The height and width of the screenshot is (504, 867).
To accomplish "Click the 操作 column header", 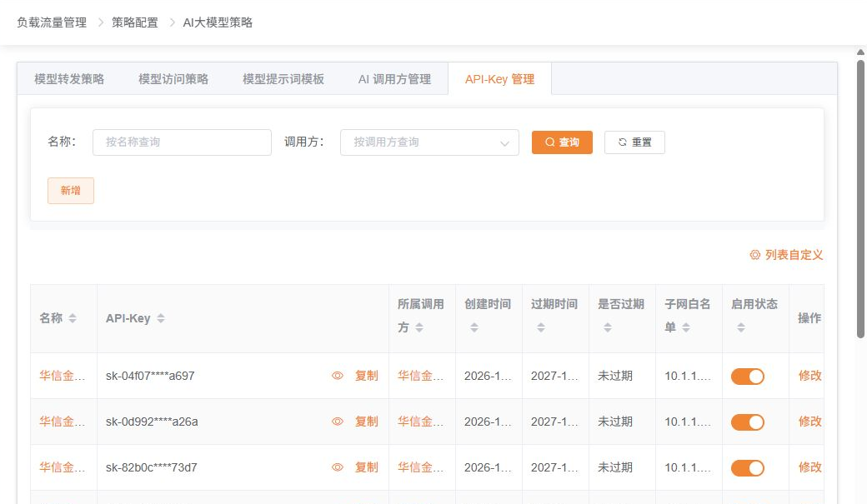I will (x=809, y=318).
